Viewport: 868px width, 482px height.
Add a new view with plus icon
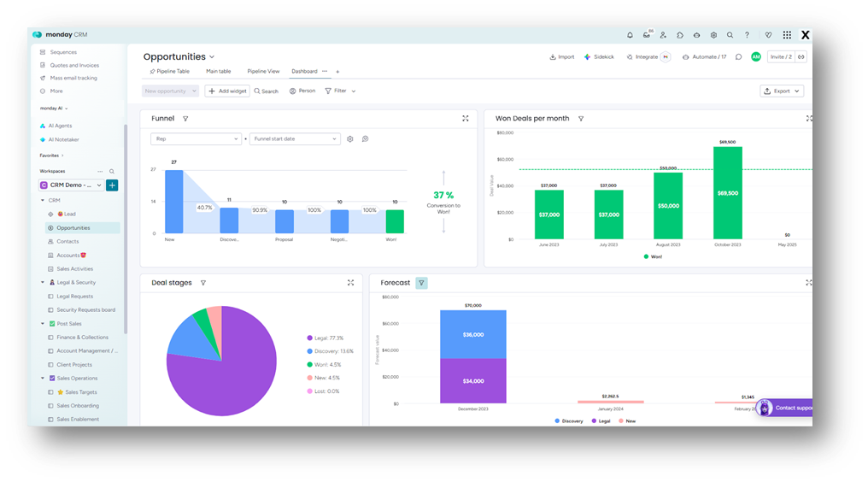click(x=337, y=72)
